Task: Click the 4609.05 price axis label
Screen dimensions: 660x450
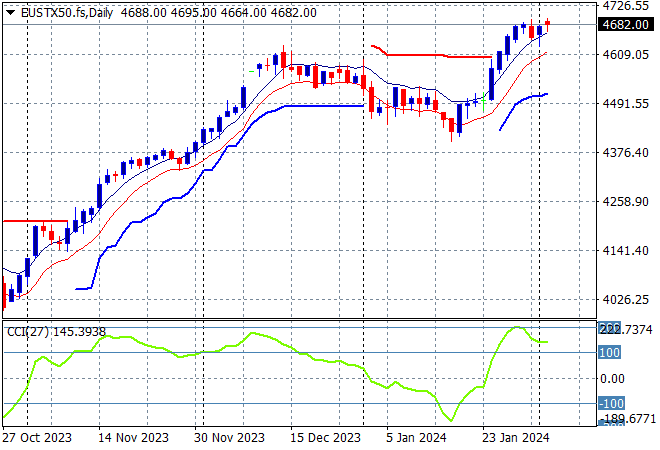Action: click(627, 54)
